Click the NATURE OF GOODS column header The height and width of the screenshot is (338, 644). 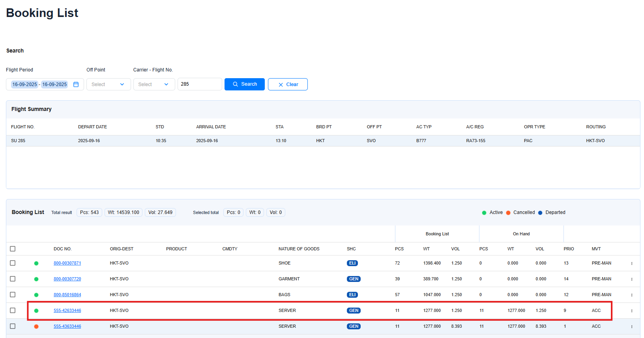299,249
